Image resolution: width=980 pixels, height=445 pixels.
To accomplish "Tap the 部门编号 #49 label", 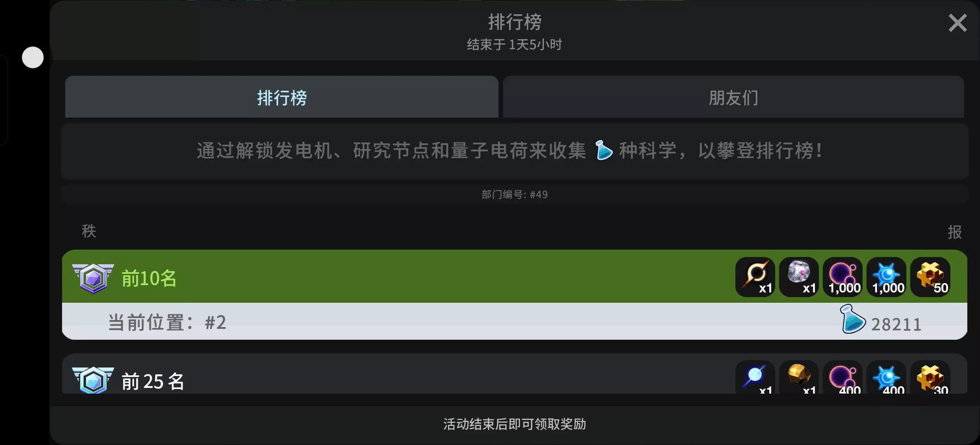I will [x=514, y=195].
